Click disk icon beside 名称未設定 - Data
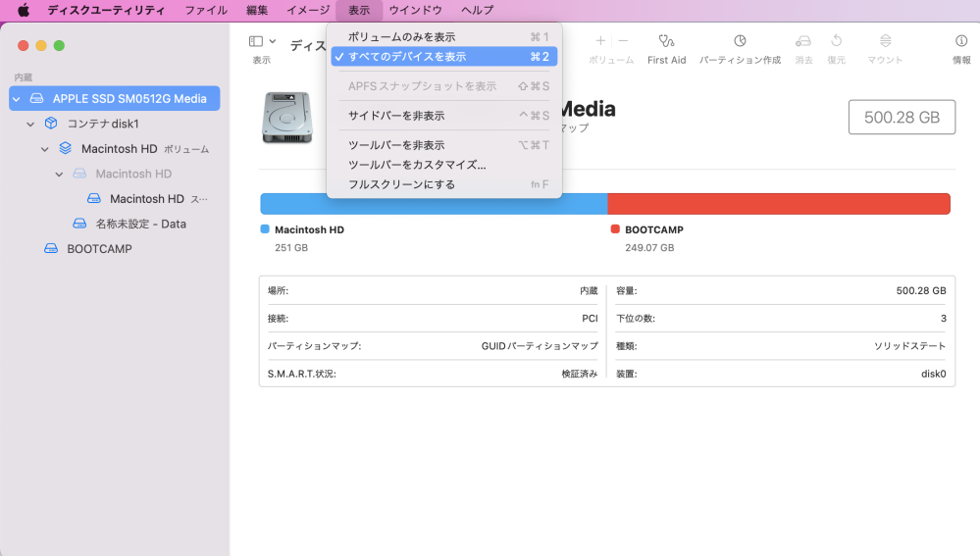The width and height of the screenshot is (980, 556). pos(79,224)
